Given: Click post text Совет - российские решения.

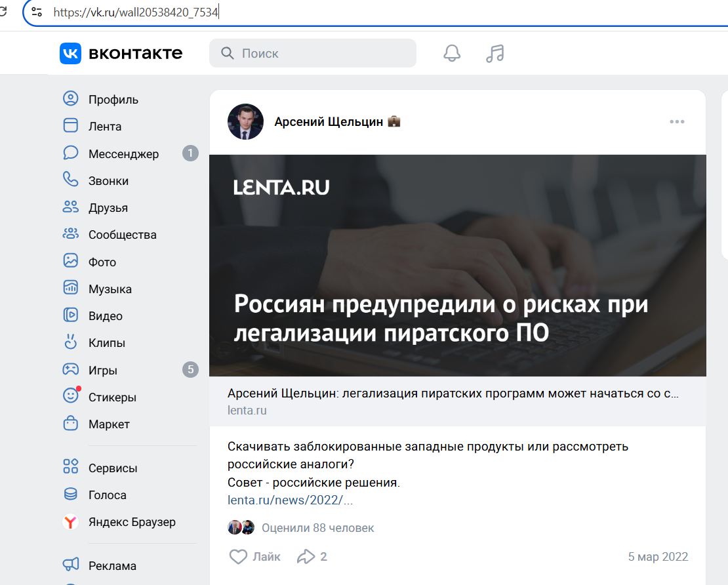Looking at the screenshot, I should coord(313,483).
